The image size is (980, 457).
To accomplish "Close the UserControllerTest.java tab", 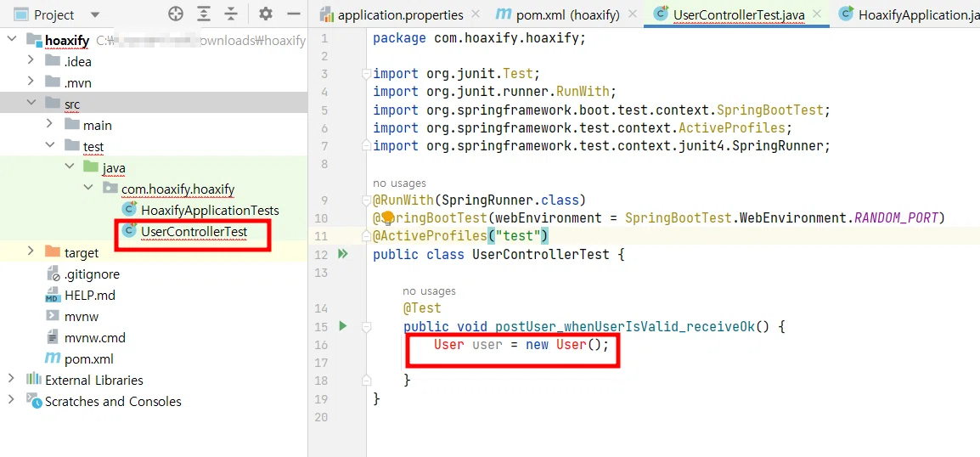I will click(x=817, y=14).
